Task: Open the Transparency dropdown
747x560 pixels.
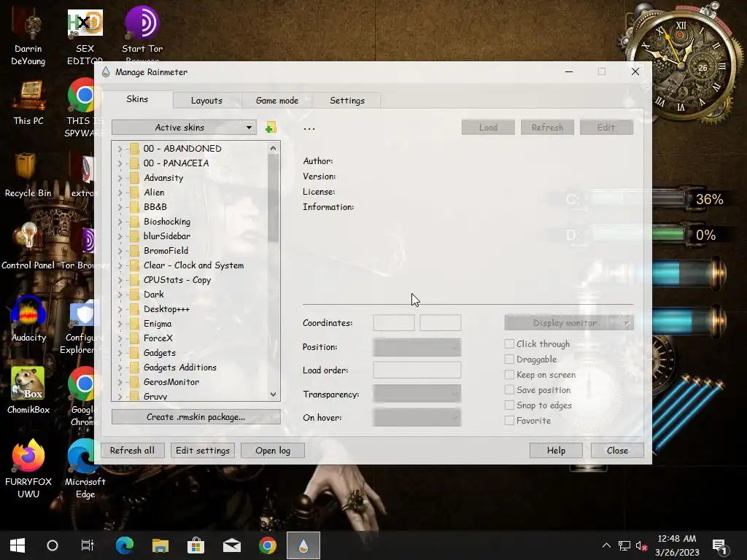Action: 417,393
